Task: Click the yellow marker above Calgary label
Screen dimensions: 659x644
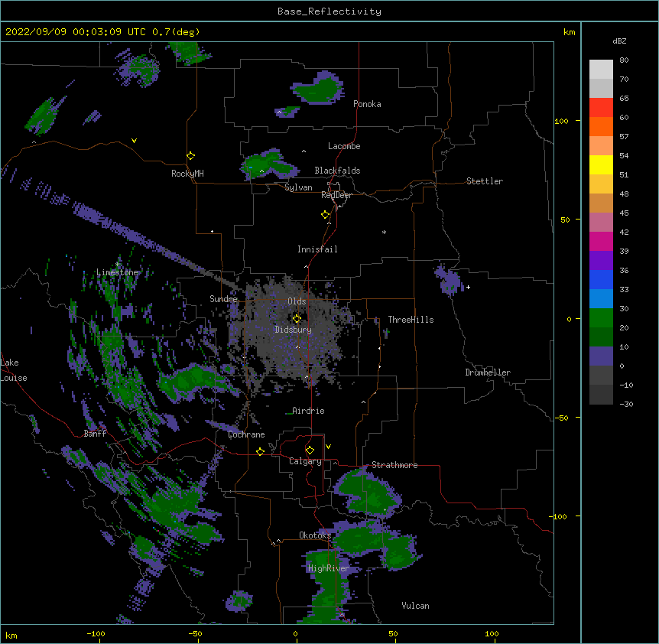Action: click(x=310, y=450)
